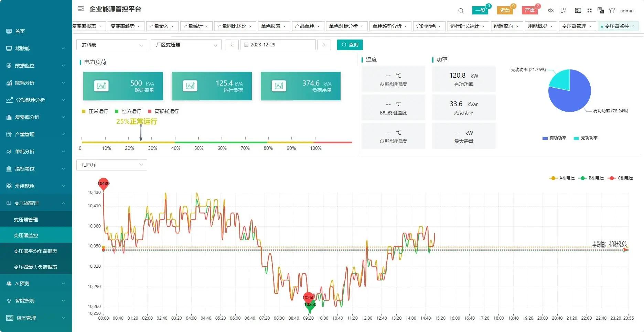Expand 单耗分析 sidebar menu
The image size is (644, 332).
pos(36,152)
